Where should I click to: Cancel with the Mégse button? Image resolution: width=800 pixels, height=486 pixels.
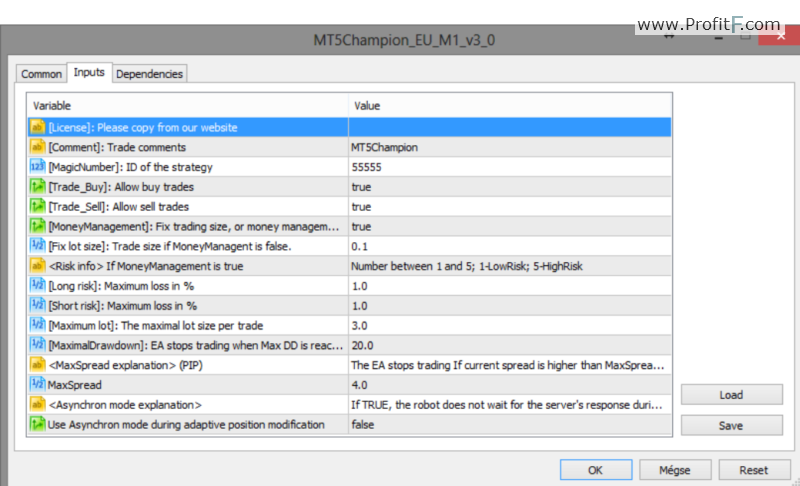(x=674, y=470)
